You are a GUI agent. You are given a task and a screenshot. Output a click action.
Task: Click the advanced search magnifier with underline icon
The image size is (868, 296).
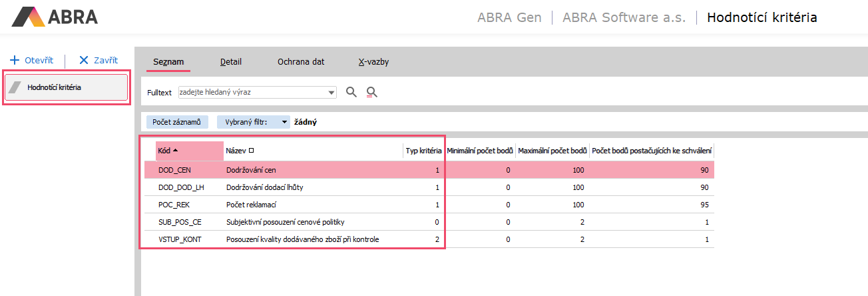[372, 92]
